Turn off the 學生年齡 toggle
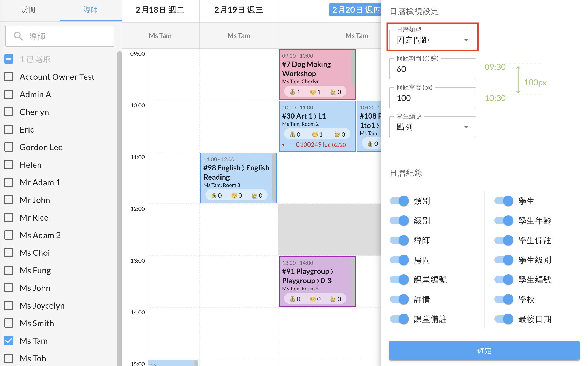The width and height of the screenshot is (588, 366). (x=503, y=221)
